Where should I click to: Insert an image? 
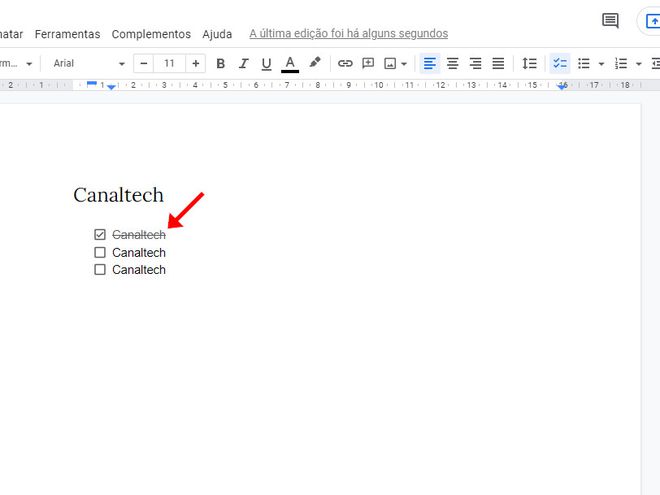point(390,64)
